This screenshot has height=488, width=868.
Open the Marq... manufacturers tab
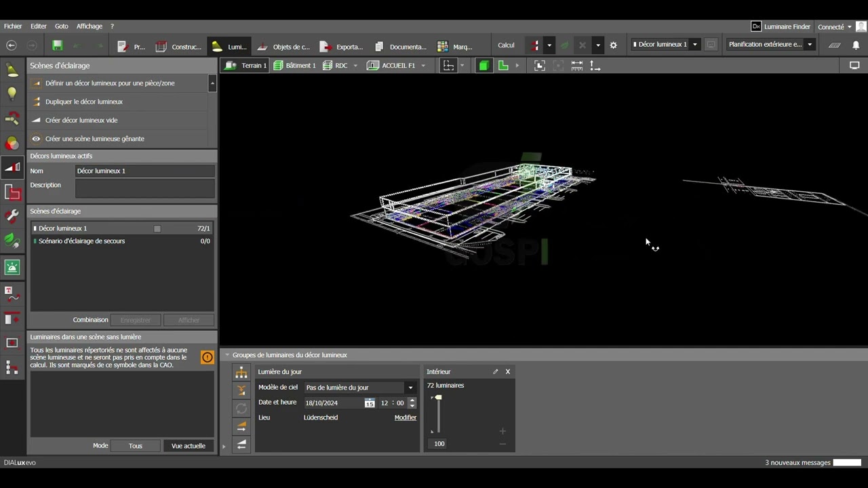click(455, 47)
